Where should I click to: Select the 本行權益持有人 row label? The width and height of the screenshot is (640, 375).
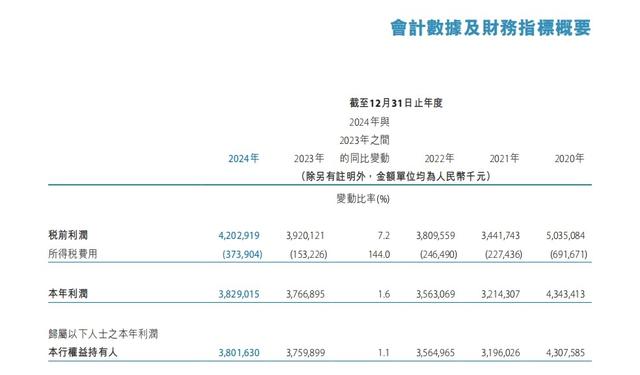point(83,352)
